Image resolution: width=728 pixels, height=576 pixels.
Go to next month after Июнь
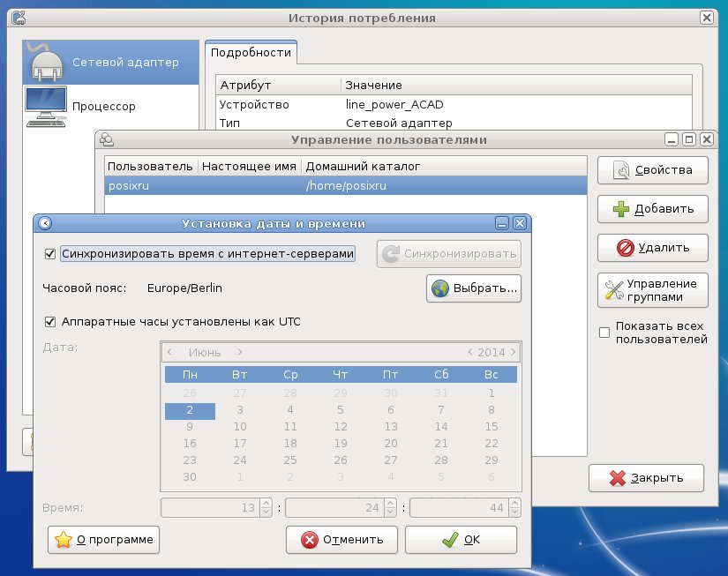pyautogui.click(x=239, y=352)
